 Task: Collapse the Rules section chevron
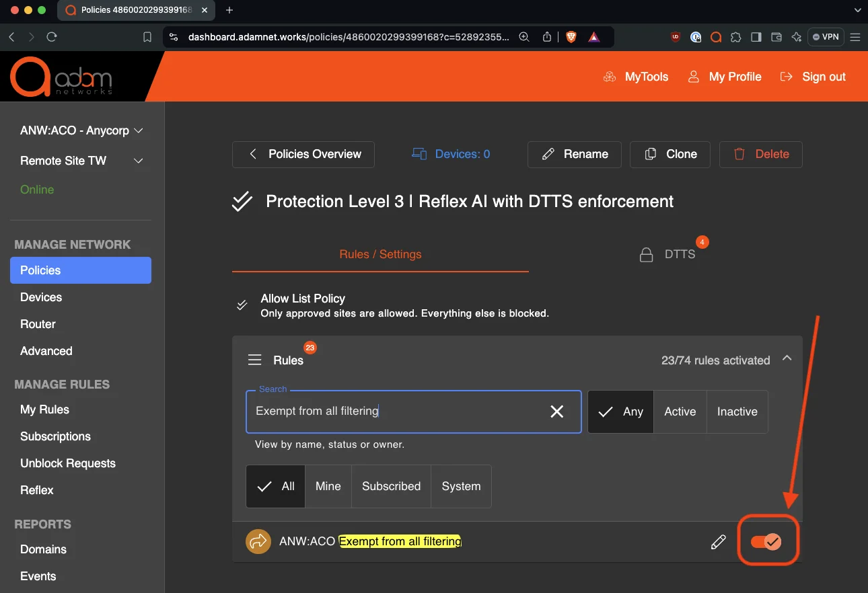pos(787,359)
